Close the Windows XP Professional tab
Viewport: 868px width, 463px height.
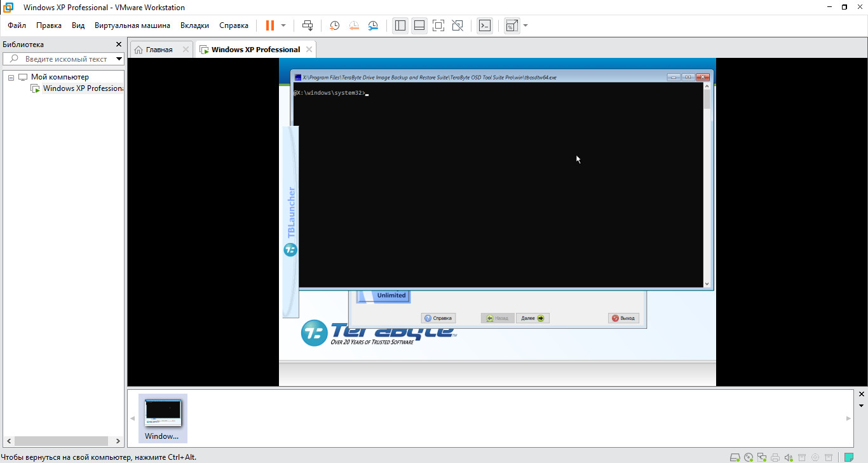coord(309,49)
